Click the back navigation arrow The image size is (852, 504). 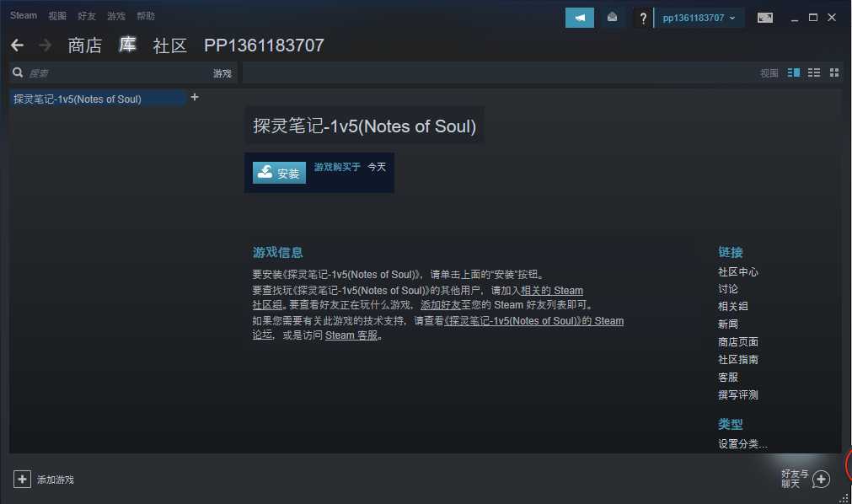tap(17, 46)
